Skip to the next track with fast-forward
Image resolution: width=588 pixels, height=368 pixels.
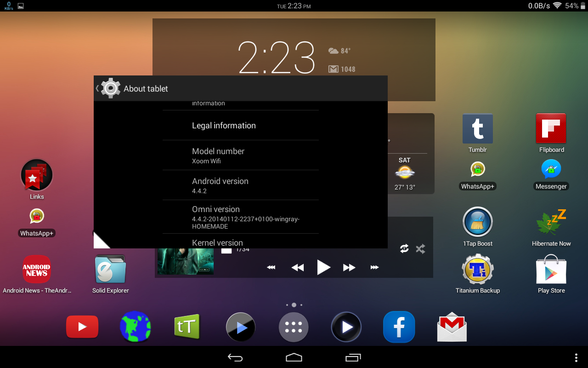tap(349, 267)
